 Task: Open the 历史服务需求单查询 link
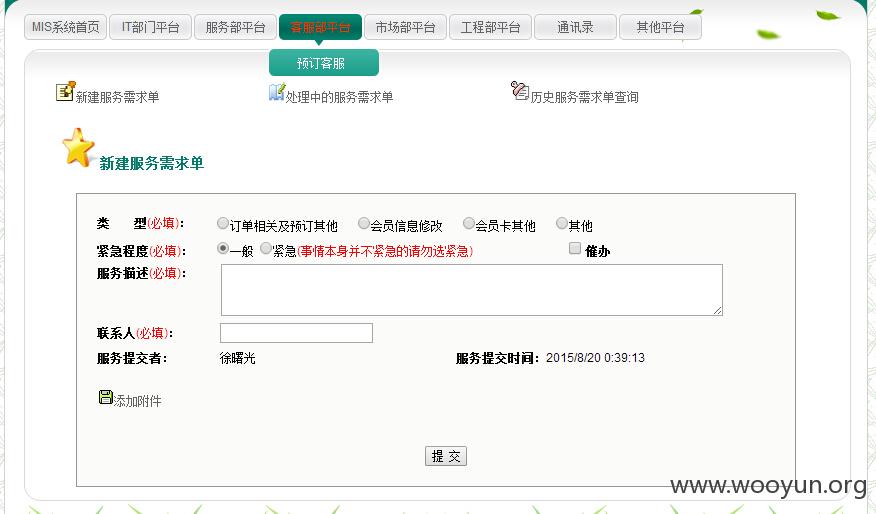[x=584, y=97]
